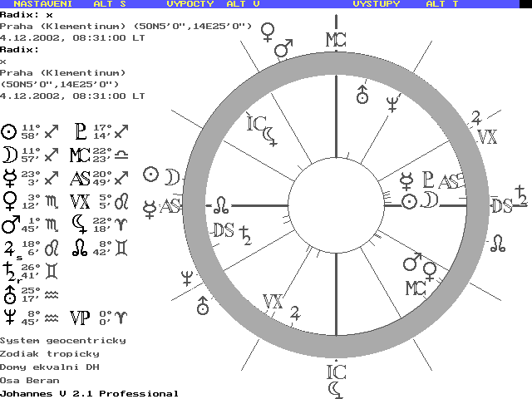Click the empty center circle of the chart

point(335,204)
